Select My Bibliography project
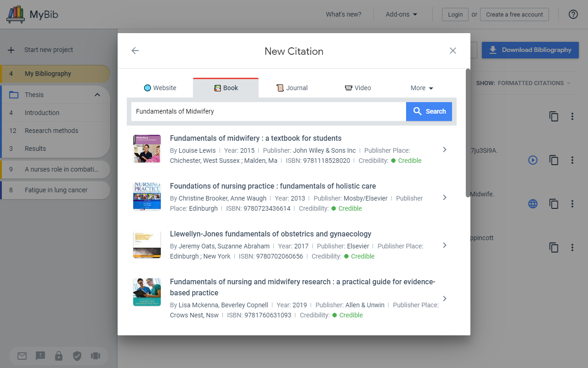The image size is (588, 368). click(x=55, y=74)
